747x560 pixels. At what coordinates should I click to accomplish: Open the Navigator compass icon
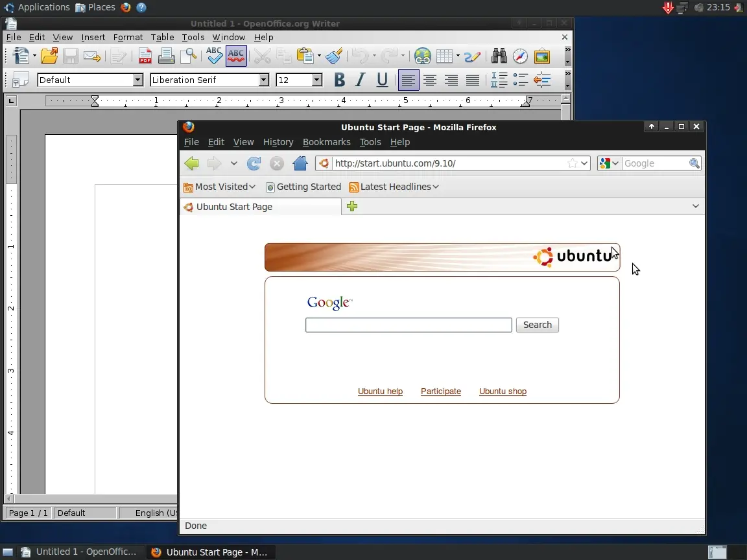pos(520,56)
